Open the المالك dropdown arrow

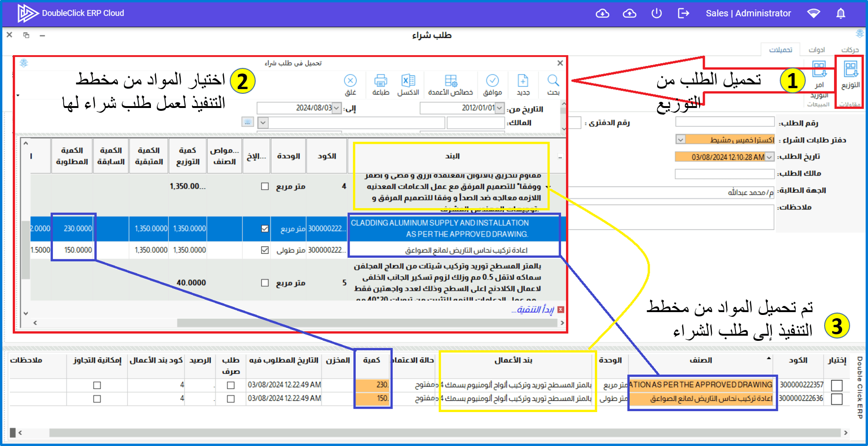pyautogui.click(x=263, y=123)
